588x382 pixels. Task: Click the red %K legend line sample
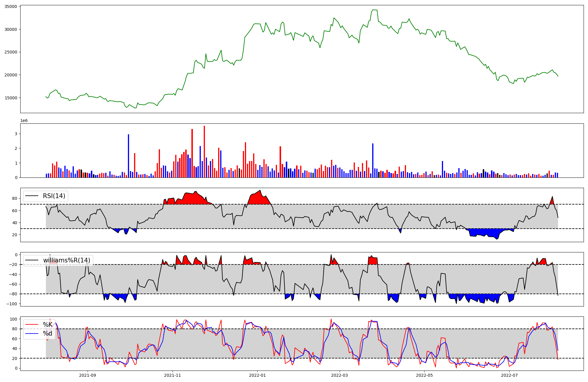(x=32, y=325)
